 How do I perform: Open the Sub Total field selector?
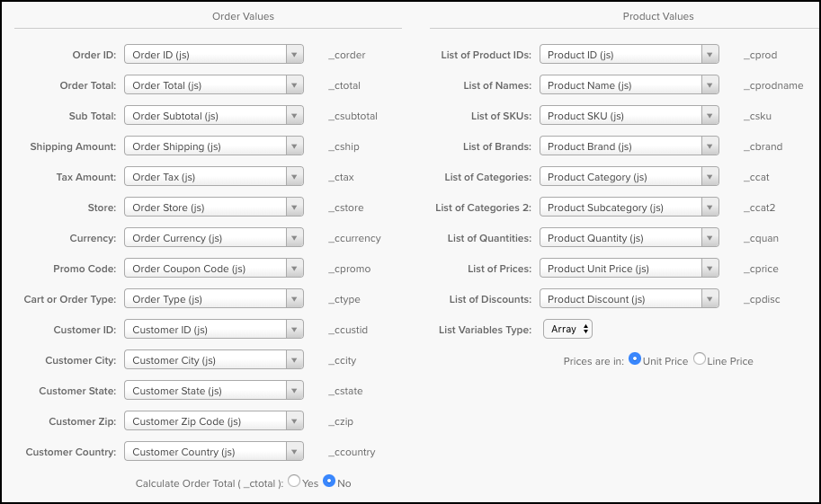[213, 116]
